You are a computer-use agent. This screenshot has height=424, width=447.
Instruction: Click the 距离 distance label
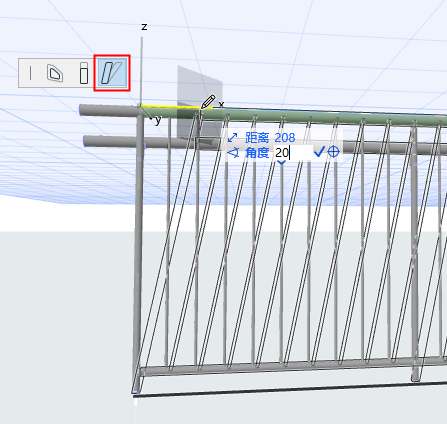[257, 137]
